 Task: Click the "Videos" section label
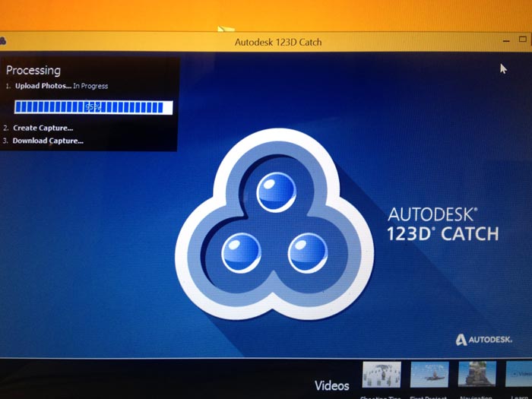click(332, 386)
